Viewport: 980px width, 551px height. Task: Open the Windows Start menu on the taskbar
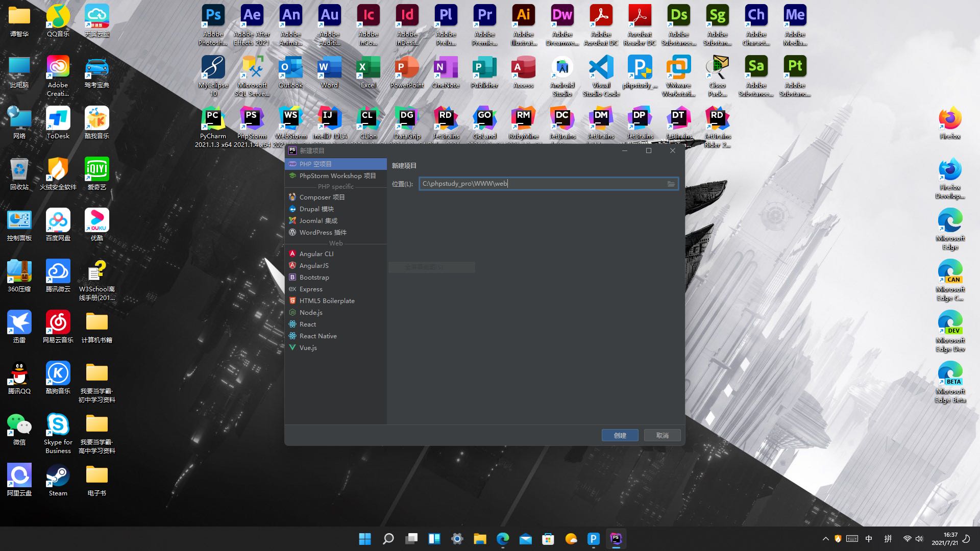pyautogui.click(x=365, y=539)
